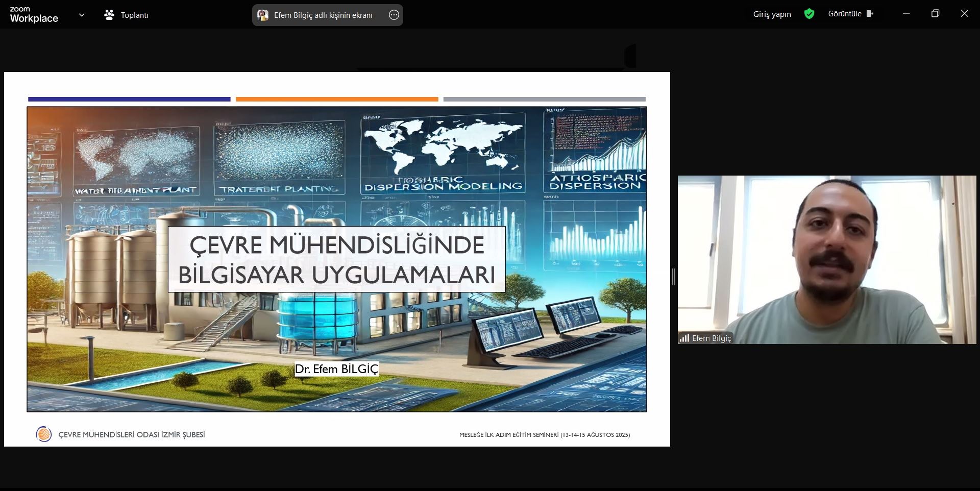
Task: Click the sharer avatar in the screen share pill
Action: 263,15
